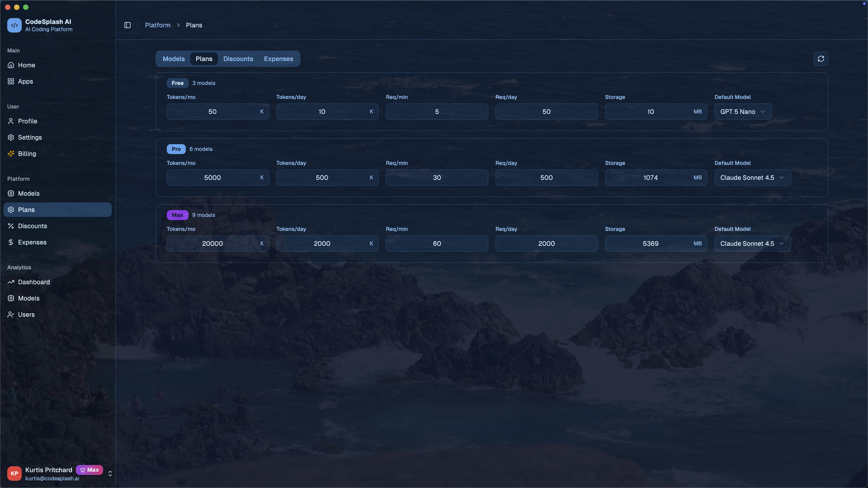This screenshot has width=868, height=488.
Task: Click the Max plan Storage field
Action: (650, 244)
